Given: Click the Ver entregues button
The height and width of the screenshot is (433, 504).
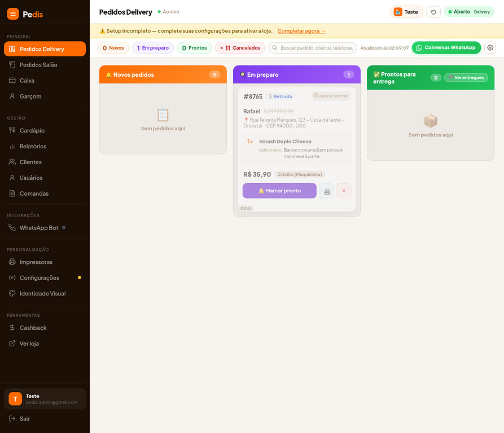Looking at the screenshot, I should pyautogui.click(x=466, y=77).
